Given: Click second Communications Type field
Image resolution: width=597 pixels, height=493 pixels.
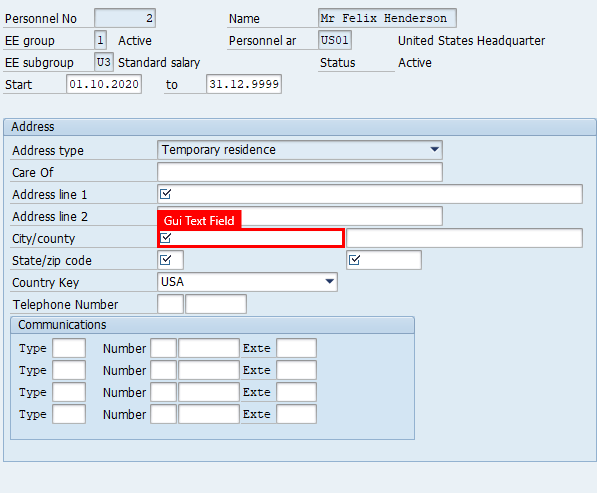Looking at the screenshot, I should point(69,370).
